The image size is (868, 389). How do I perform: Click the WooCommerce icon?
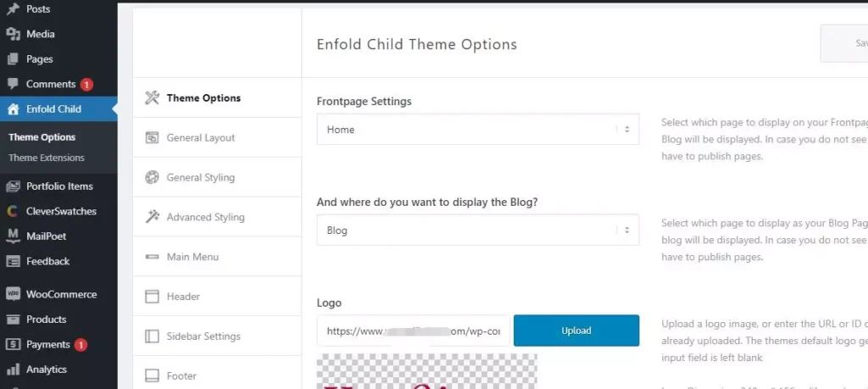click(x=13, y=294)
